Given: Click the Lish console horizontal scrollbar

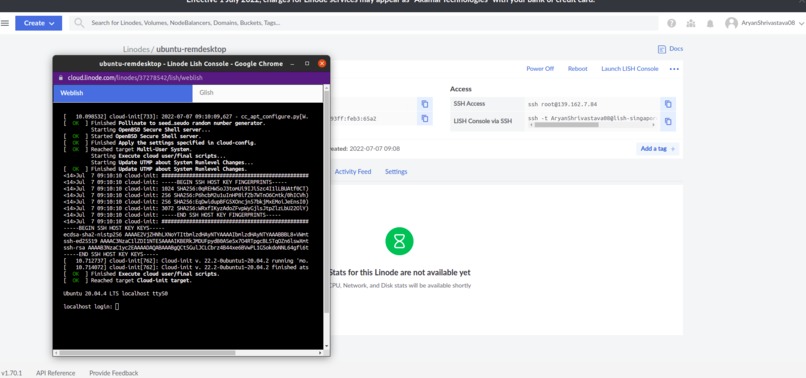Looking at the screenshot, I should pos(147,353).
